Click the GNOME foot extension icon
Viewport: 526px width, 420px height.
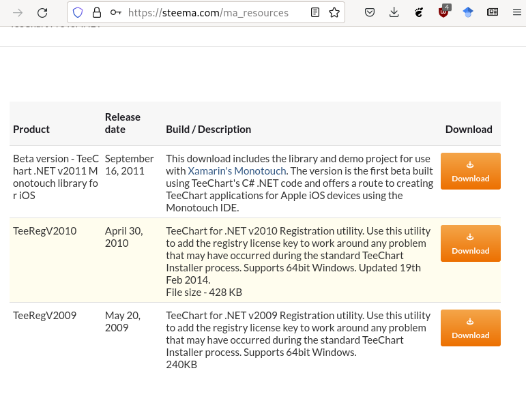(419, 13)
